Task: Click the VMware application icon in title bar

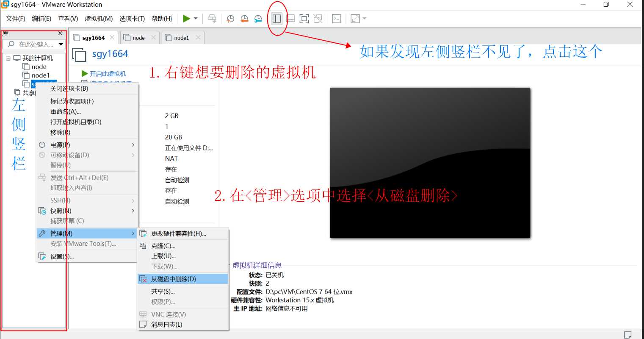Action: pyautogui.click(x=5, y=5)
